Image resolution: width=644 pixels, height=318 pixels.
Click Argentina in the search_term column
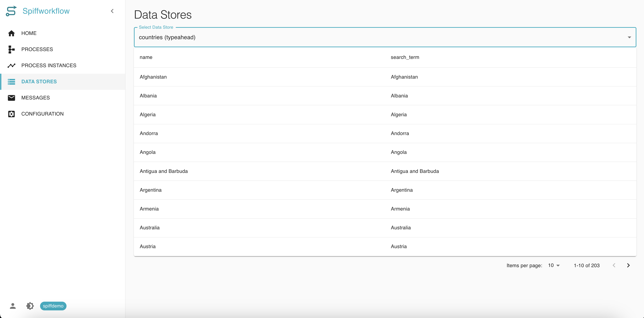click(402, 190)
